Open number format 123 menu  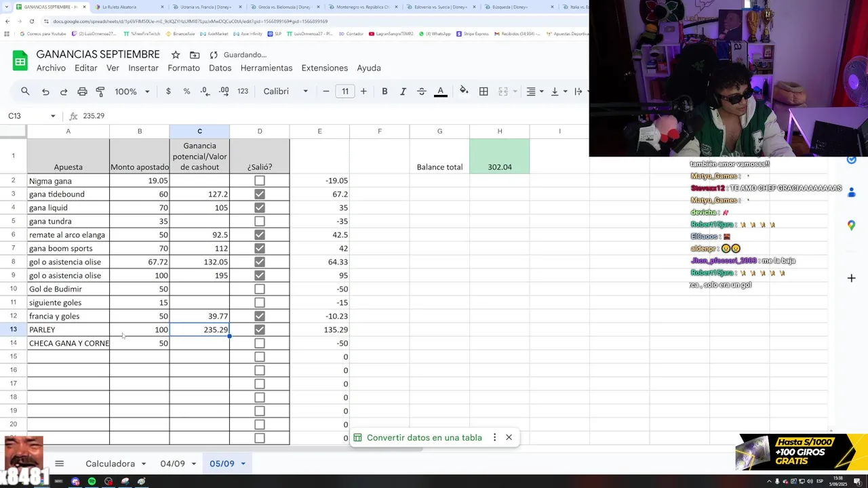click(243, 91)
